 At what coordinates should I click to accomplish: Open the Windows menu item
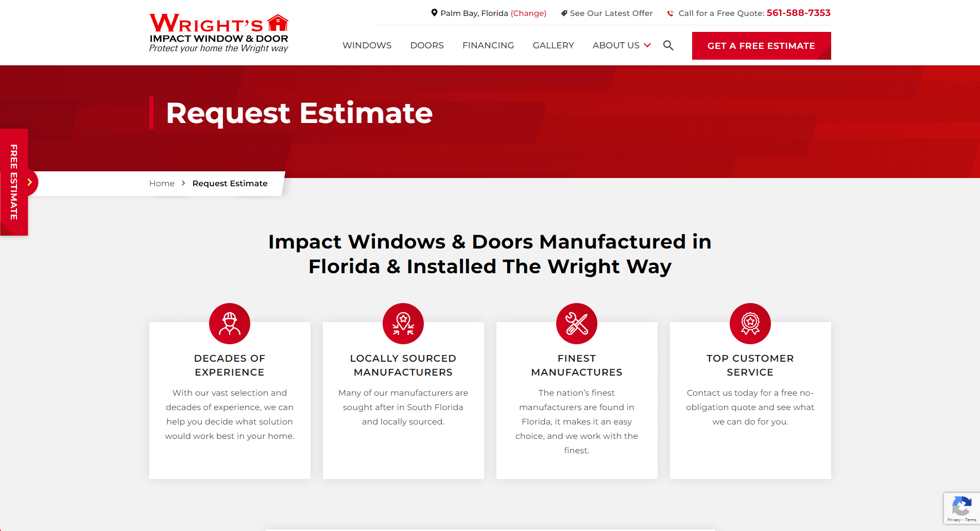coord(367,45)
